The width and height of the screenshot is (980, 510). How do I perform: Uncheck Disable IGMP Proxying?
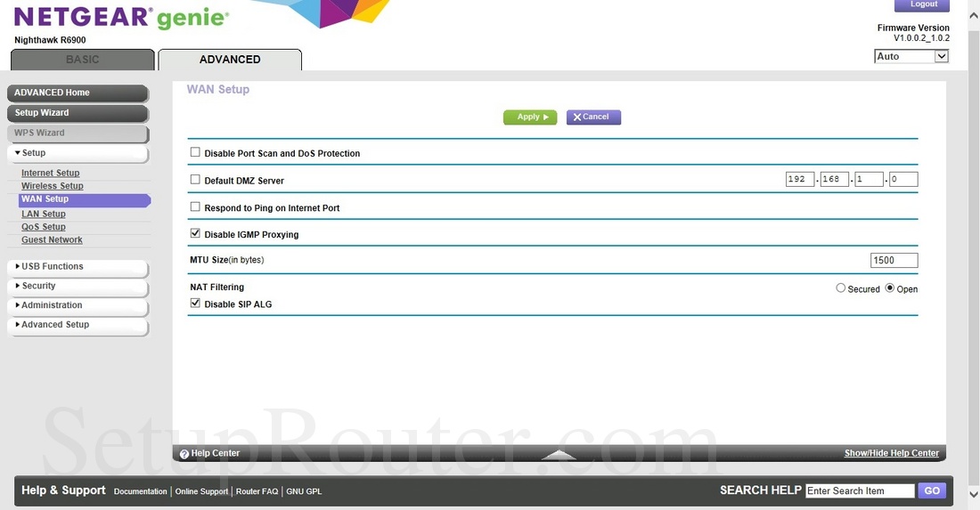(195, 233)
